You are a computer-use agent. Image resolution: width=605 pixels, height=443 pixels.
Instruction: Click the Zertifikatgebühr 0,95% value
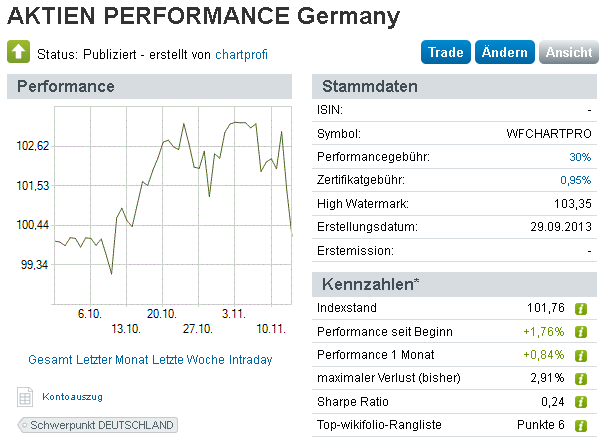[575, 181]
